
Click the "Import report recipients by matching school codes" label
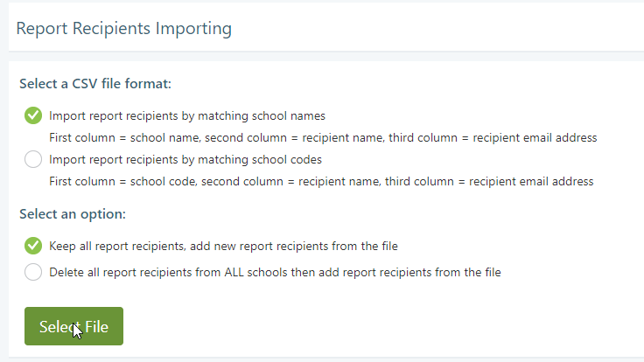[x=185, y=160]
